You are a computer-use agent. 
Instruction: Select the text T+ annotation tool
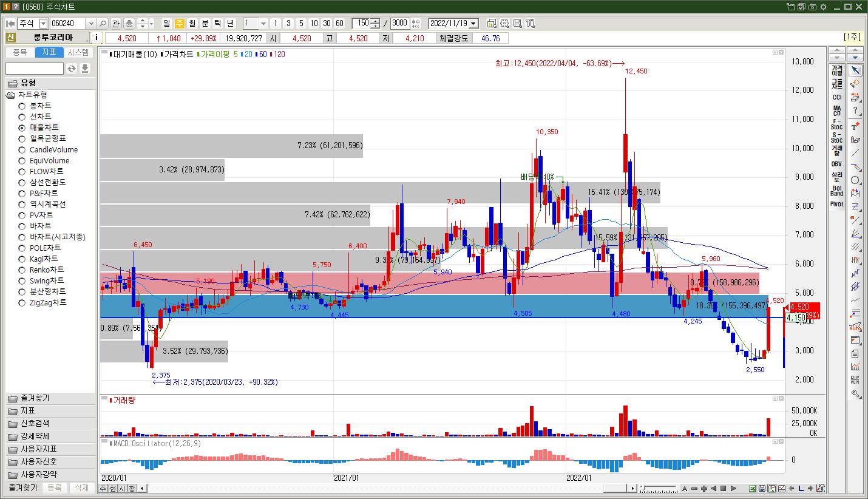[855, 126]
